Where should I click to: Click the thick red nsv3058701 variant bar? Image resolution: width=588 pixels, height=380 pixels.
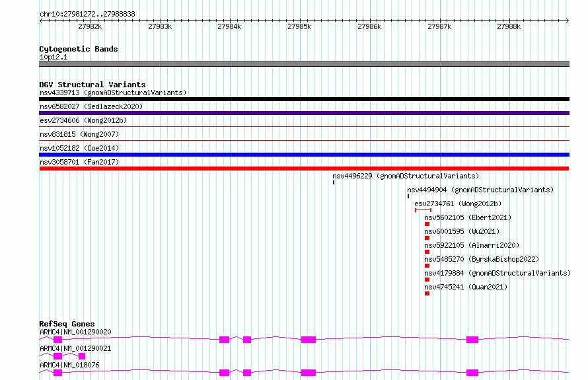tap(304, 169)
